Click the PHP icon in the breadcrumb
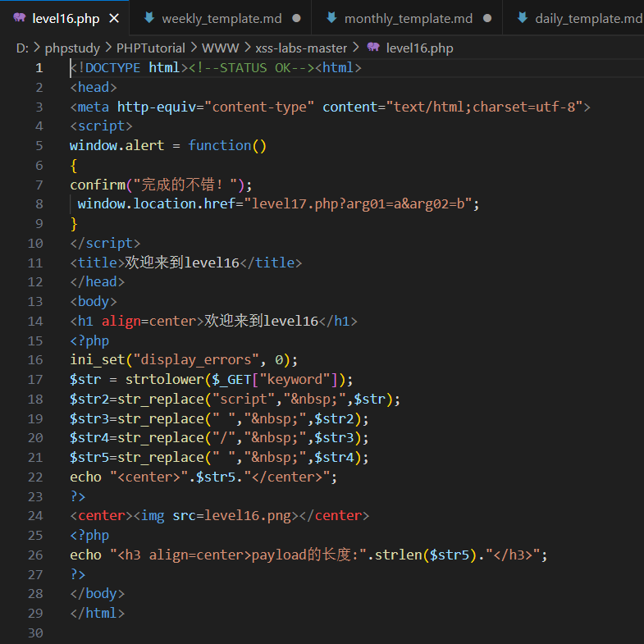 [373, 47]
